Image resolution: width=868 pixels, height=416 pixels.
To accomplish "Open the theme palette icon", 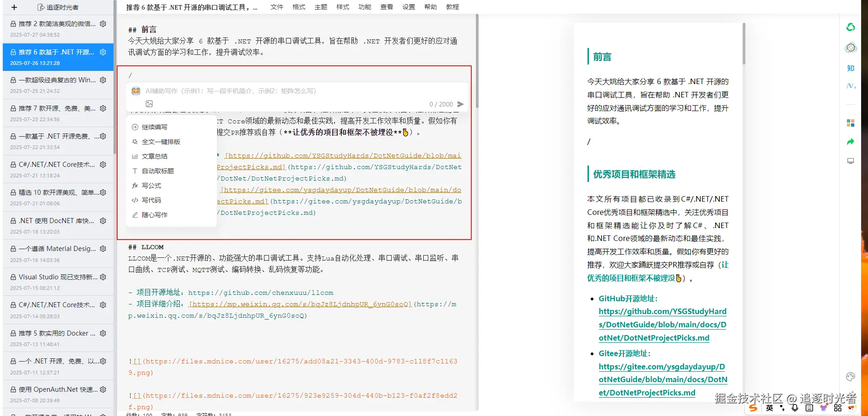I will coord(851,377).
